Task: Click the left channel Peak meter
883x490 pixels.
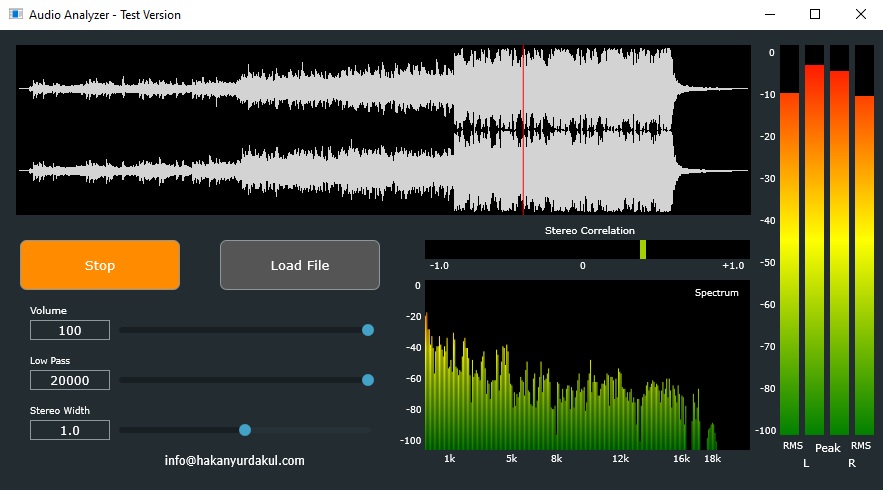Action: 814,250
